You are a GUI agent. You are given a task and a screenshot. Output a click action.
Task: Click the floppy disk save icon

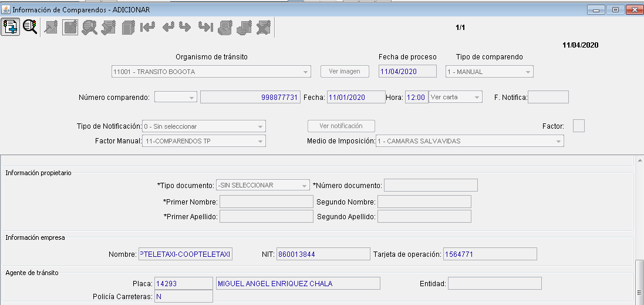coord(70,27)
